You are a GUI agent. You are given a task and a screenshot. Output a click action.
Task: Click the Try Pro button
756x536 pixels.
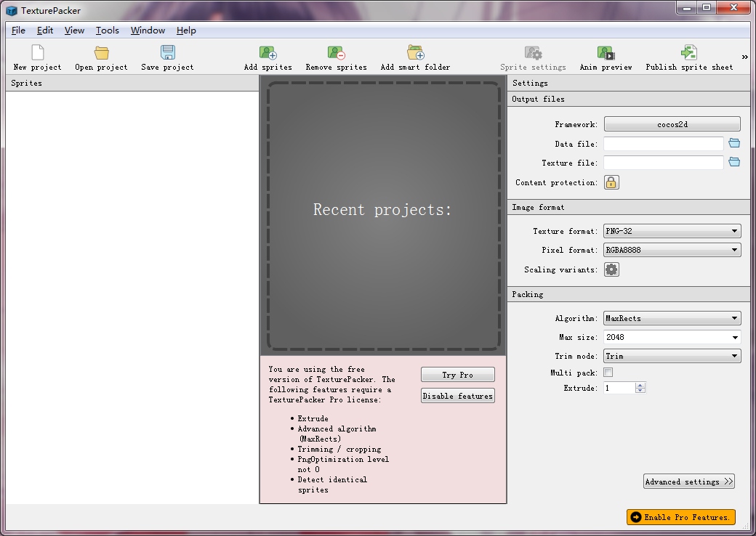[x=457, y=375]
